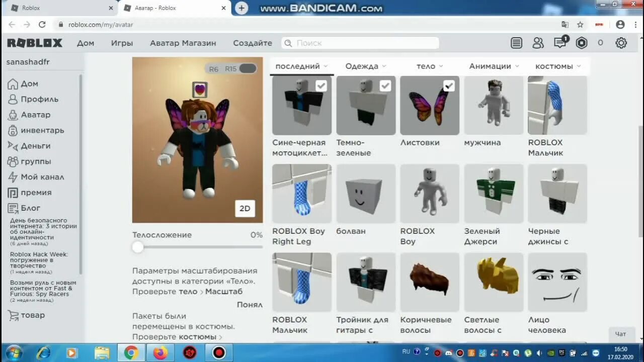644x362 pixels.
Task: Open the Chrome profile icon
Action: point(620,25)
